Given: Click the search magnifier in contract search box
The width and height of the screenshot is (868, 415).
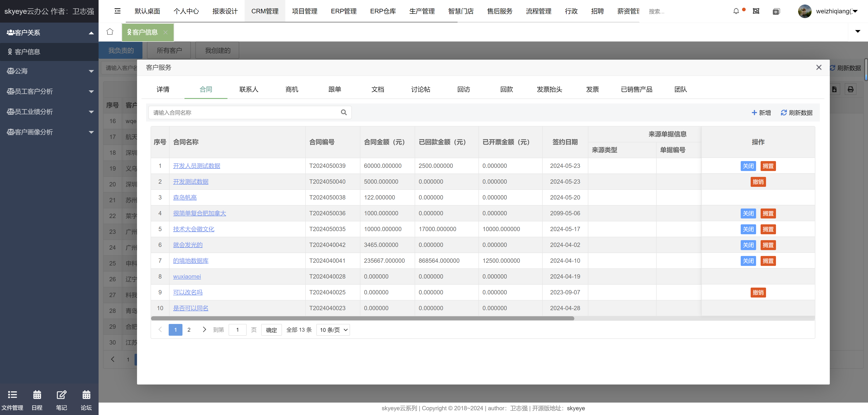Looking at the screenshot, I should click(343, 113).
